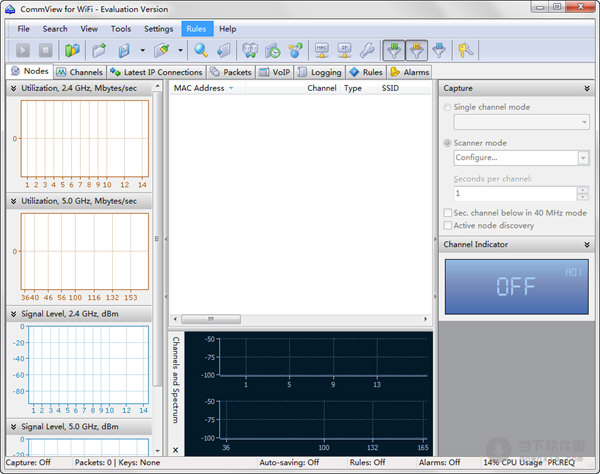600x474 pixels.
Task: Collapse Utilization 2.4 GHz panel
Action: 13,88
